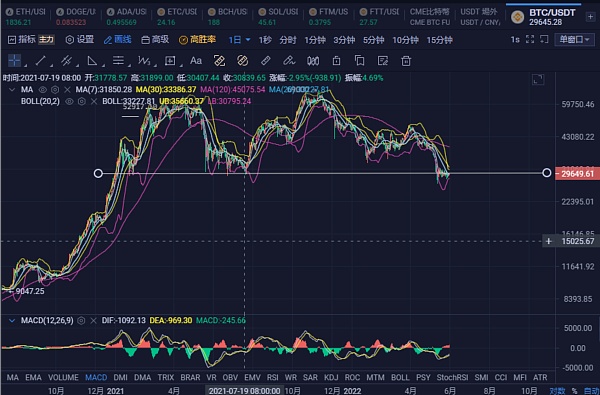Click the pop-out window icon in top toolbar
This screenshot has width=600, height=395.
(x=544, y=39)
